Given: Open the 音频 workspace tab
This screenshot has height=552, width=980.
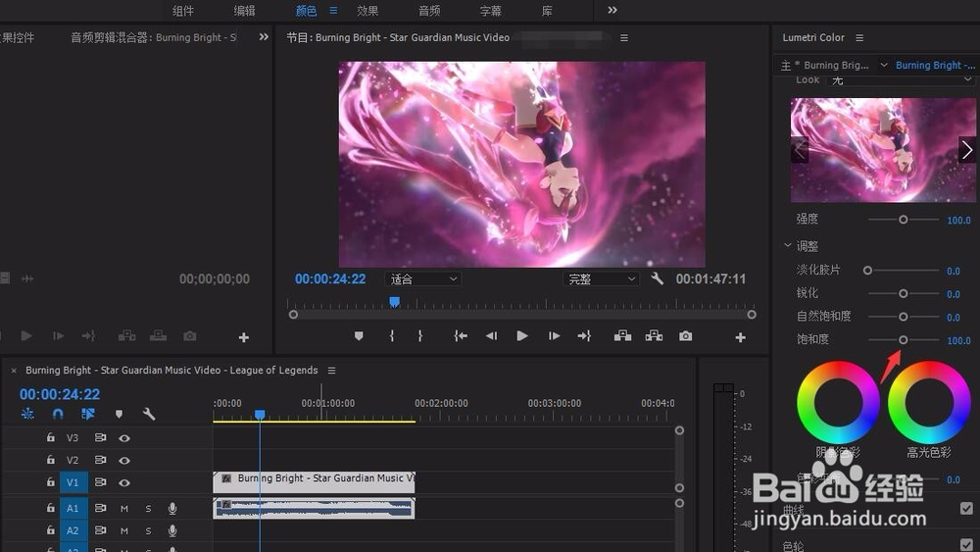Looking at the screenshot, I should [x=429, y=11].
